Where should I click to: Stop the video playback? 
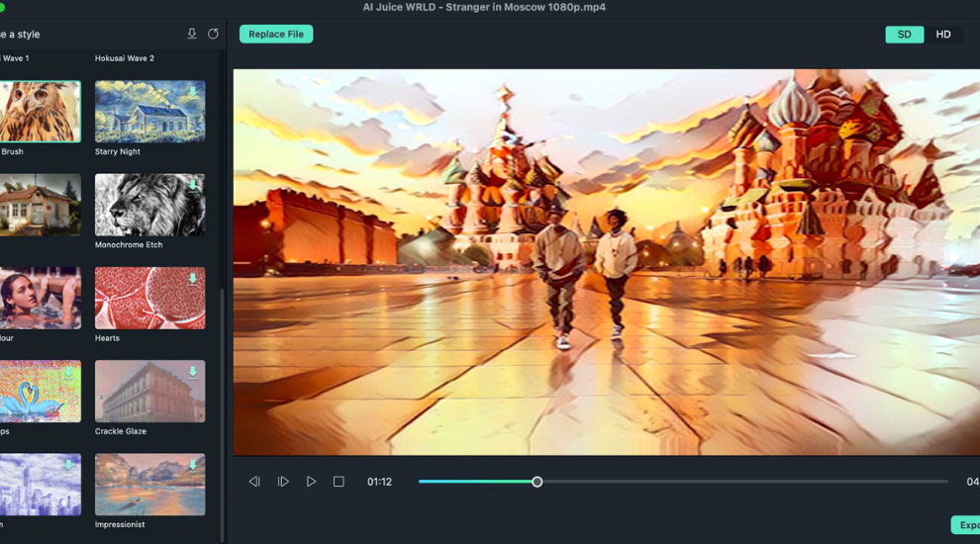pos(339,482)
